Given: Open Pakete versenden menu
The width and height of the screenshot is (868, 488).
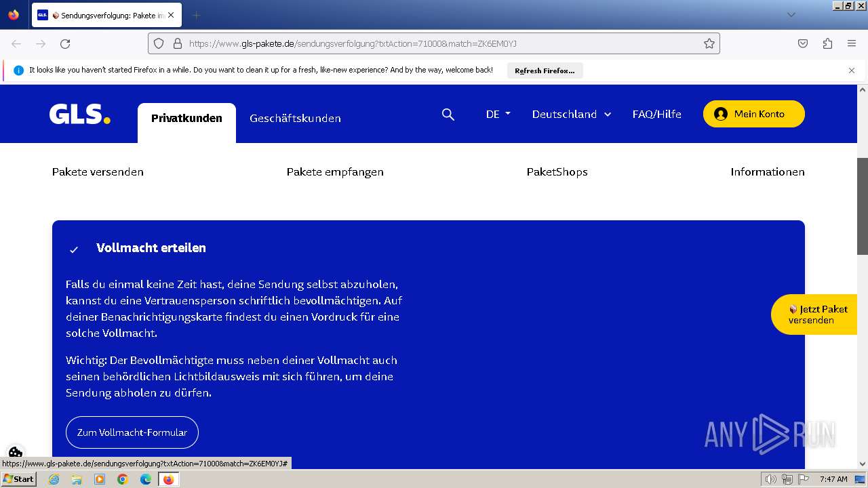Looking at the screenshot, I should (x=98, y=172).
